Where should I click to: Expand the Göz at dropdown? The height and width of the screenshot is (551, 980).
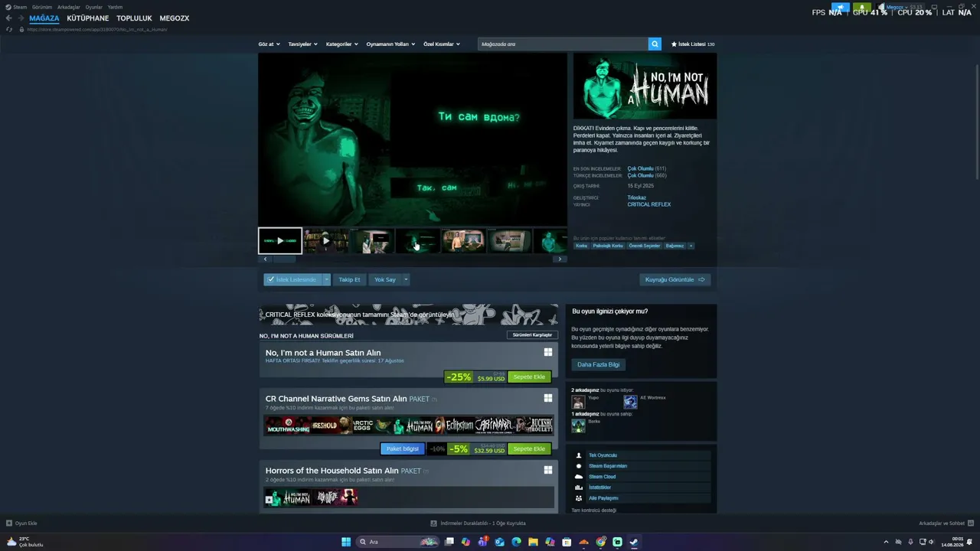coord(269,44)
